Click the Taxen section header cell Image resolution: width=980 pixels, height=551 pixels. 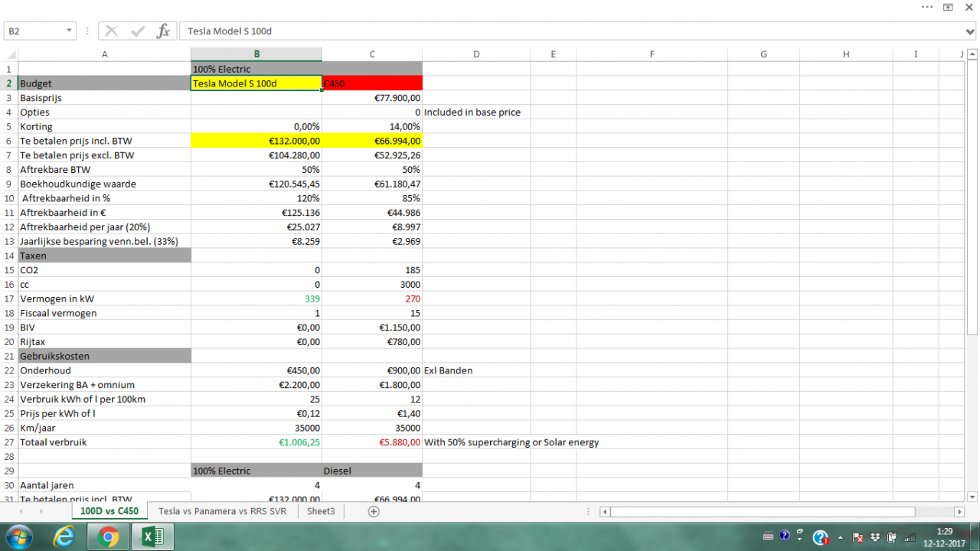(x=105, y=256)
